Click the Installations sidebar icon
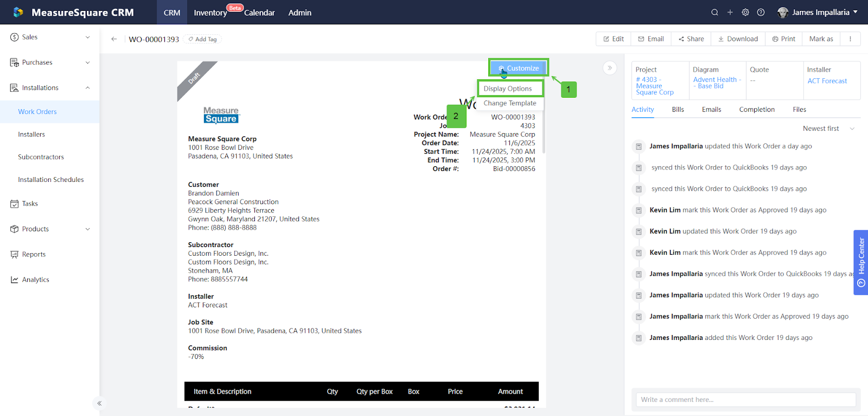Image resolution: width=868 pixels, height=416 pixels. 15,88
